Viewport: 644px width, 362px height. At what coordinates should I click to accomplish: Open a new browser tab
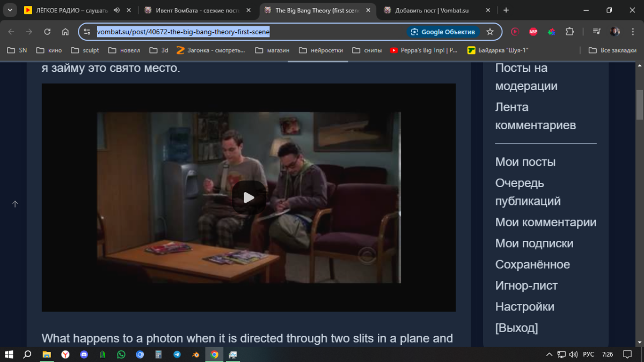point(506,10)
